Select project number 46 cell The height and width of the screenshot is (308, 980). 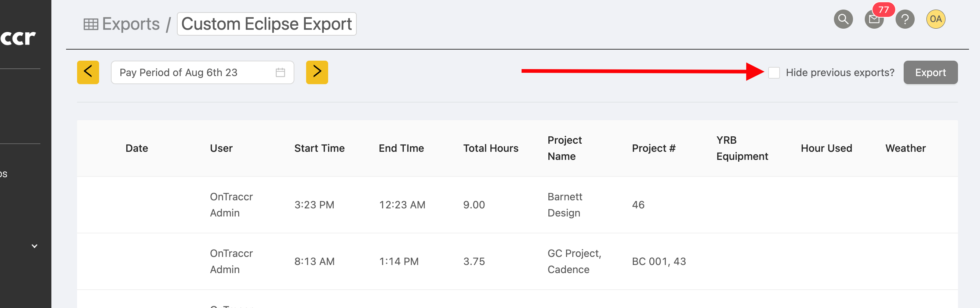(638, 205)
